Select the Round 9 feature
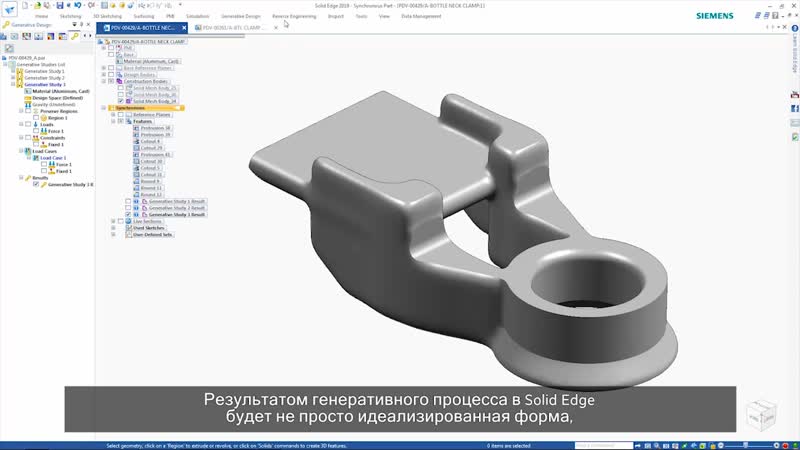Screen dimensions: 800x450 (x=150, y=181)
